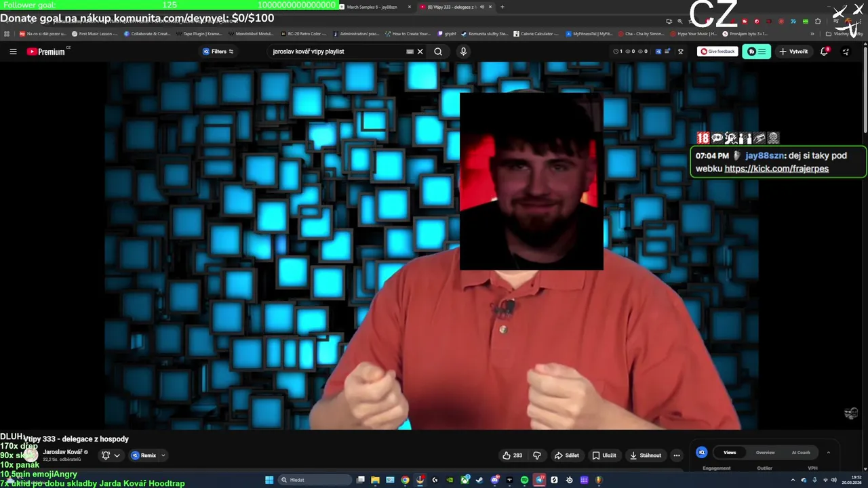Open the Windows Start button
This screenshot has width=868, height=488.
(x=269, y=480)
